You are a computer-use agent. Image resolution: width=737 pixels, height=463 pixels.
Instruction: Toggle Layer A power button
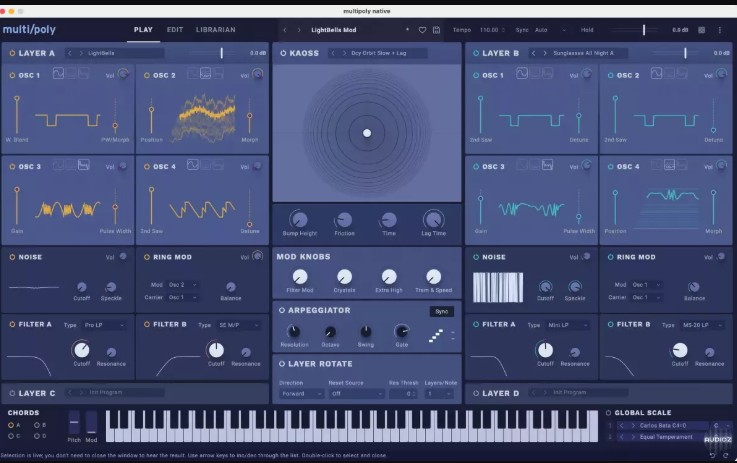point(12,53)
